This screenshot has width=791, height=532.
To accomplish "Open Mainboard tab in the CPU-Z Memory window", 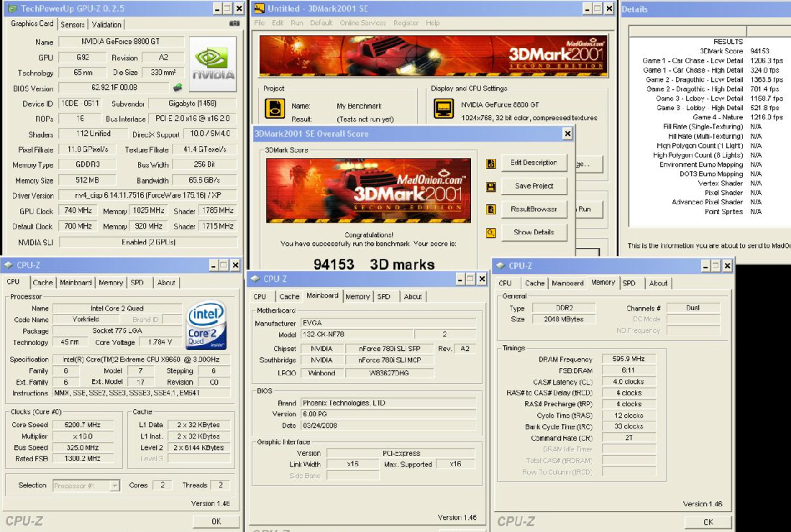I will (567, 283).
